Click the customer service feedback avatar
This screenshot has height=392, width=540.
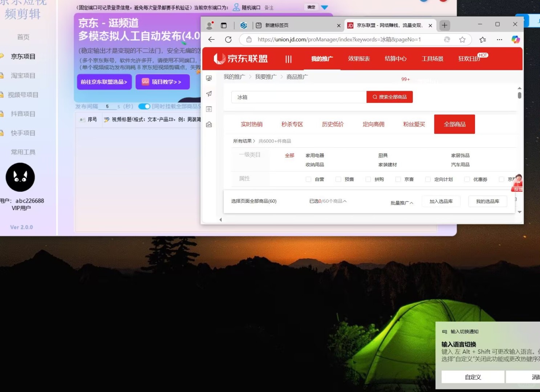(517, 183)
